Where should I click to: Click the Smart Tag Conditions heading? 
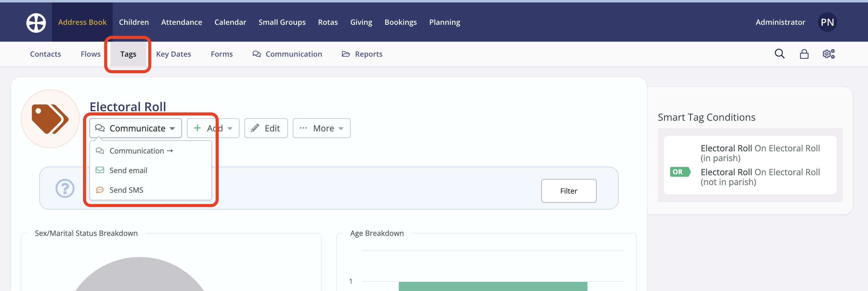[706, 117]
